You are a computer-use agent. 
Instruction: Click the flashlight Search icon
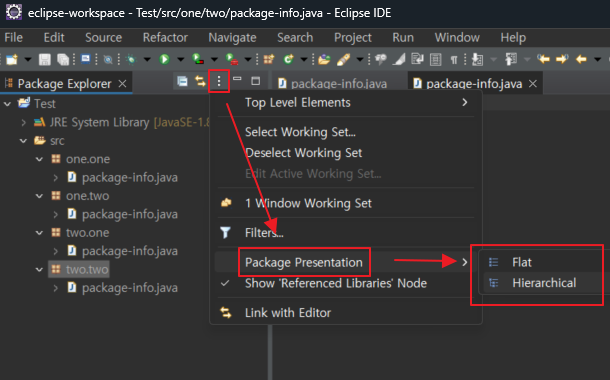343,60
